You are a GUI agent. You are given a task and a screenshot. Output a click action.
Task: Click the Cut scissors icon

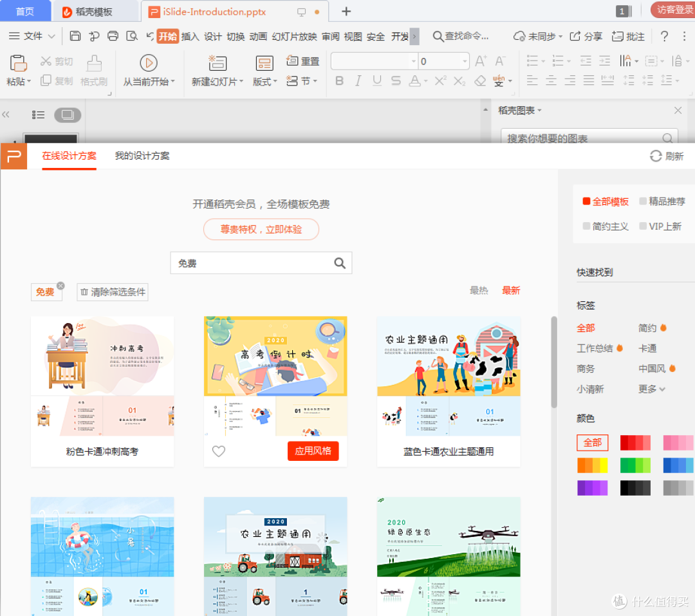[46, 61]
